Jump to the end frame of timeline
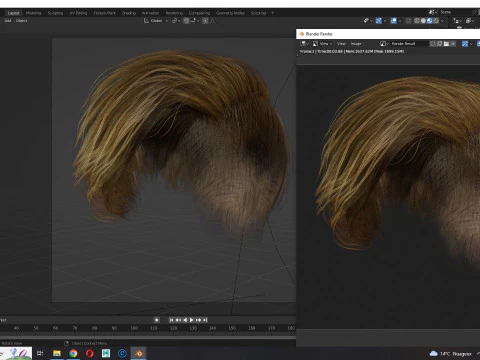 (x=205, y=320)
